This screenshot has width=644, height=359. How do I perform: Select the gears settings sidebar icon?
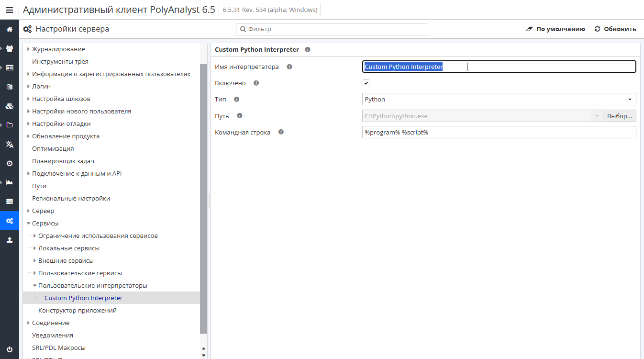[x=10, y=221]
